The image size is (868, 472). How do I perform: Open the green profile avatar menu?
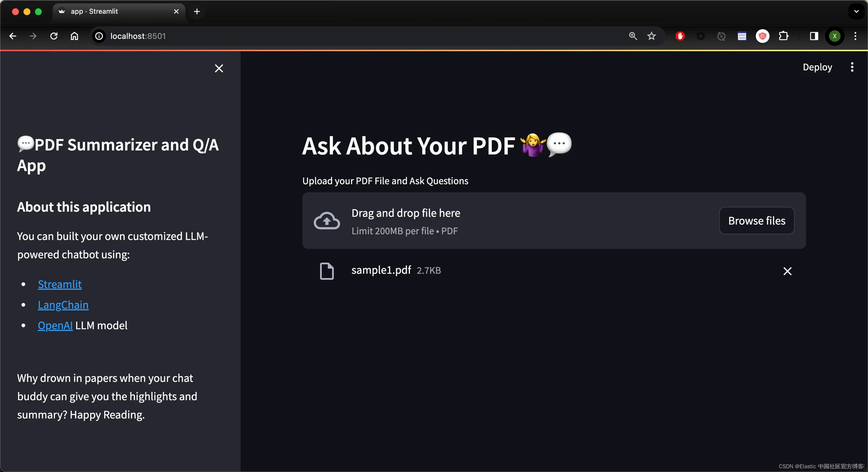pos(834,36)
